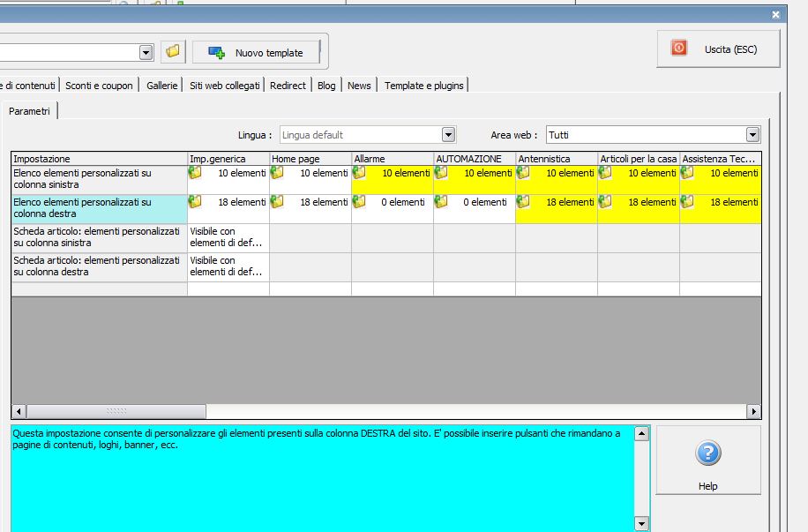Open the Area web Tutti dropdown
808x532 pixels.
point(752,135)
